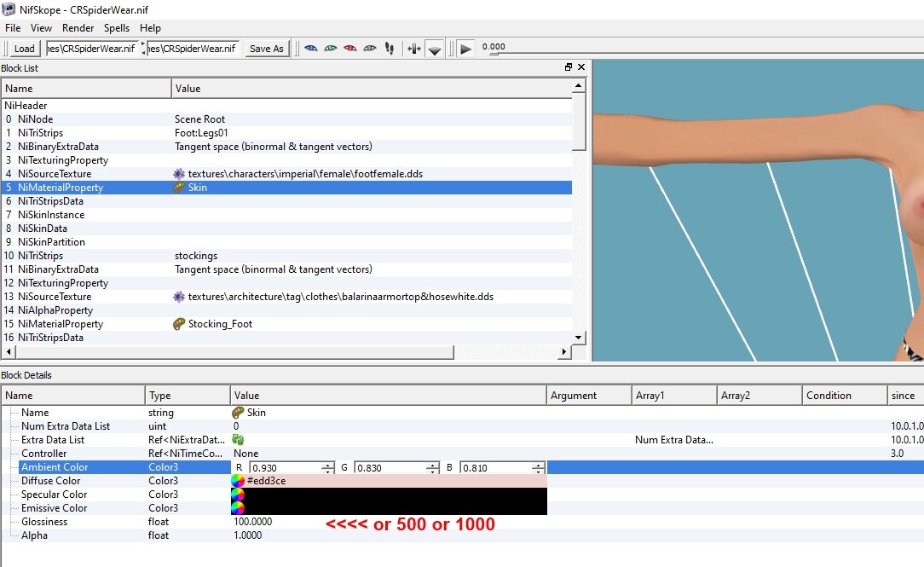Select the Glossiness value 100.0000
The width and height of the screenshot is (924, 567).
[253, 522]
